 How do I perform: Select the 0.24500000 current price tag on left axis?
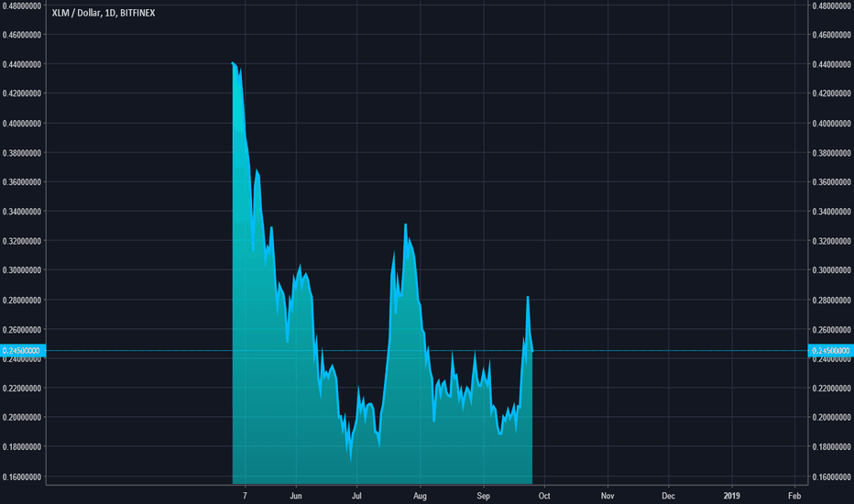tap(22, 350)
